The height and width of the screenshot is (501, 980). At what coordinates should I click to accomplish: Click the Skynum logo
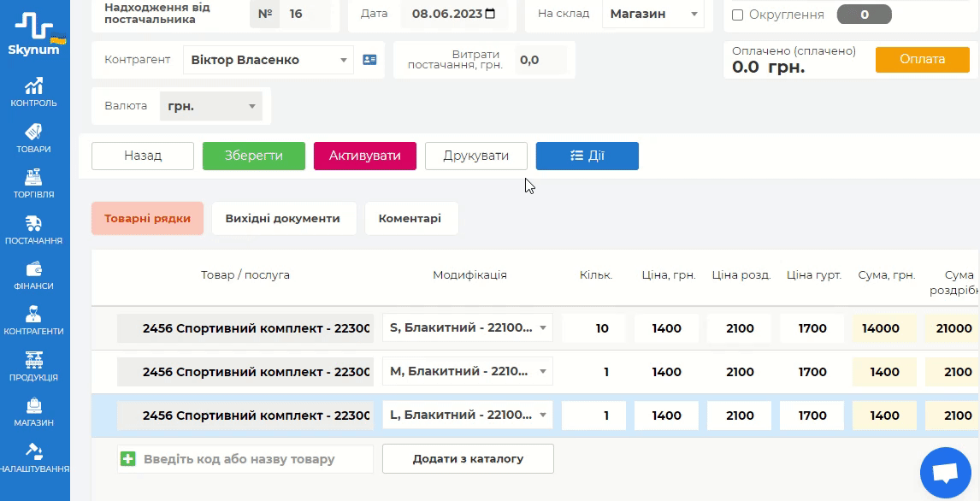(33, 34)
